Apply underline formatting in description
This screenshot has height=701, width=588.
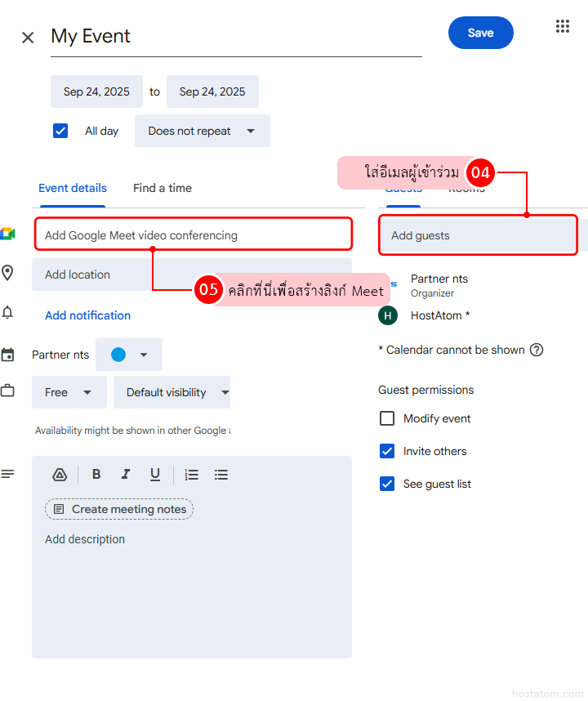pyautogui.click(x=155, y=475)
